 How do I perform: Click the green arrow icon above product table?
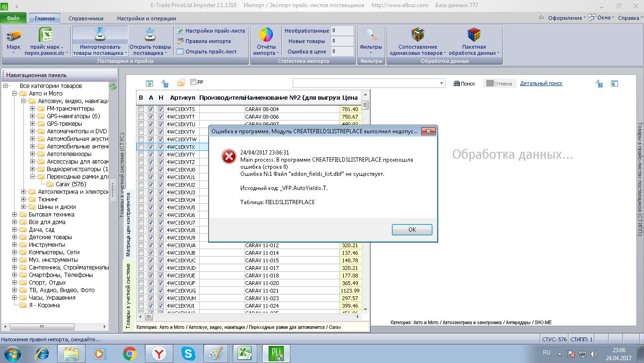pyautogui.click(x=149, y=84)
